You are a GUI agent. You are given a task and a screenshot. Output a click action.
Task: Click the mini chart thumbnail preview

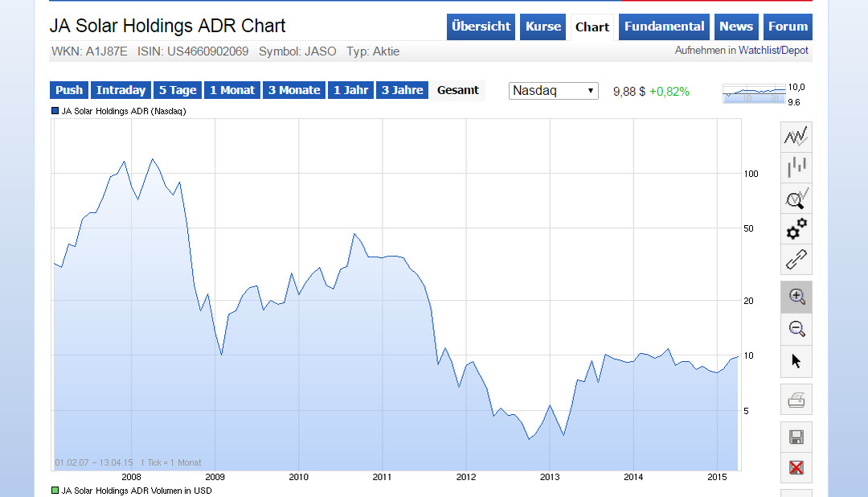pyautogui.click(x=753, y=94)
